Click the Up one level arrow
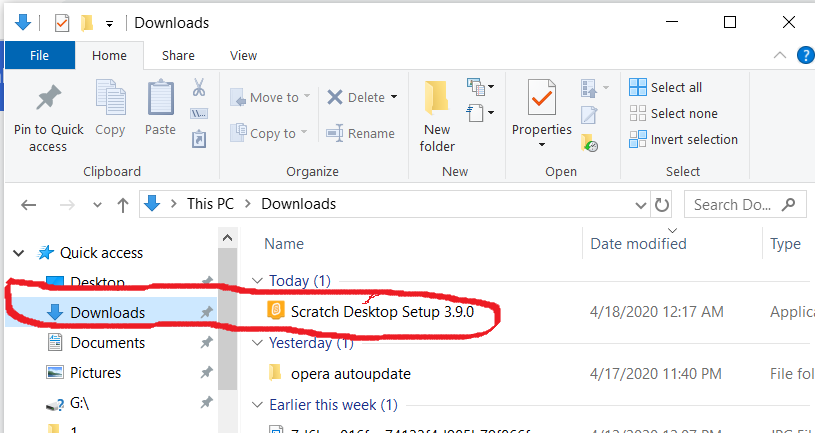The height and width of the screenshot is (433, 815). tap(123, 205)
